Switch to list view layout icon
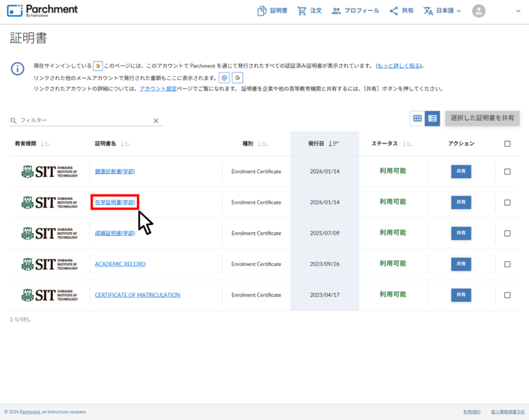 click(x=432, y=118)
